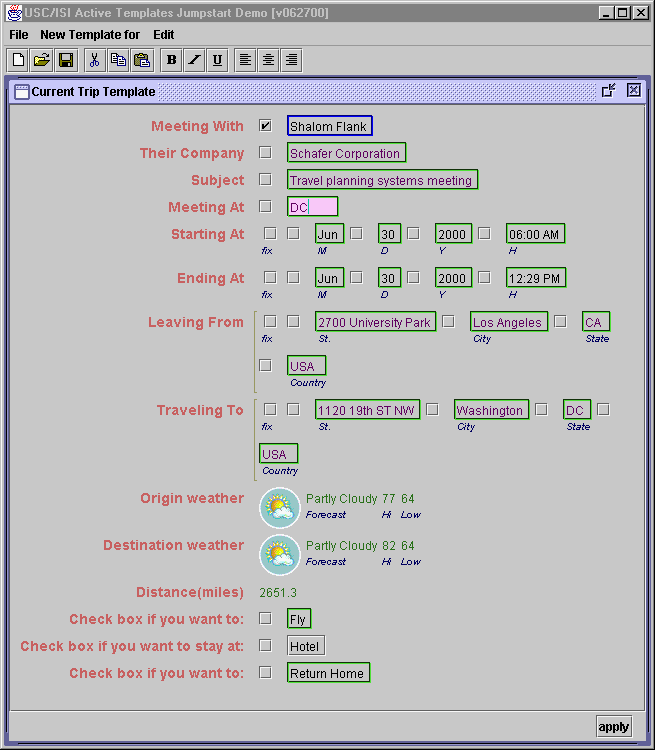Click the Travel planning systems meeting field
This screenshot has width=655, height=750.
[x=382, y=179]
